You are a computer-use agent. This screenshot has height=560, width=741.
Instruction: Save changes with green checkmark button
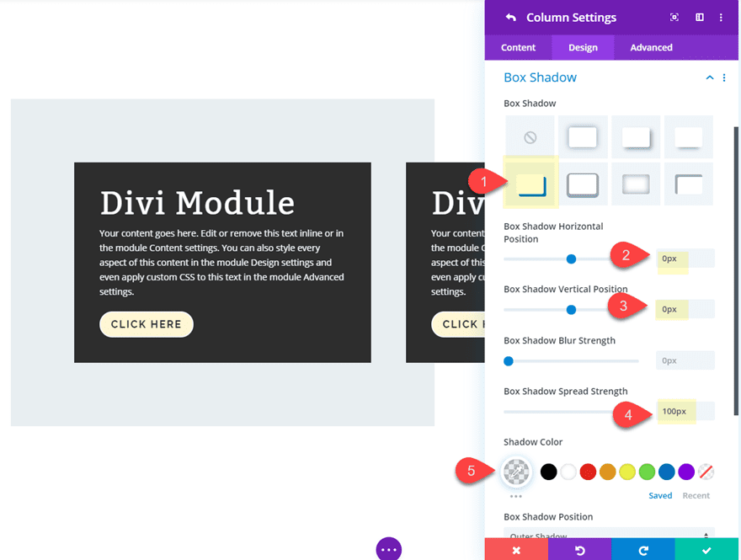(706, 550)
